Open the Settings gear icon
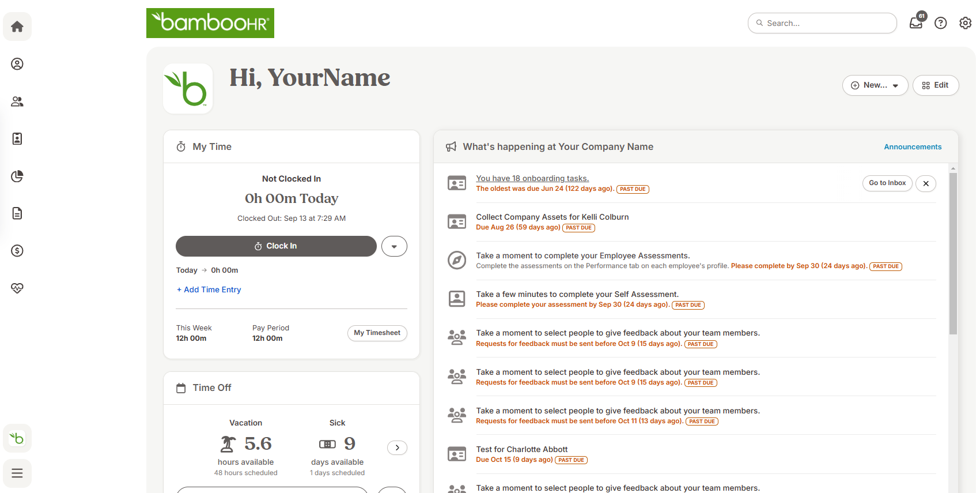 coord(966,23)
